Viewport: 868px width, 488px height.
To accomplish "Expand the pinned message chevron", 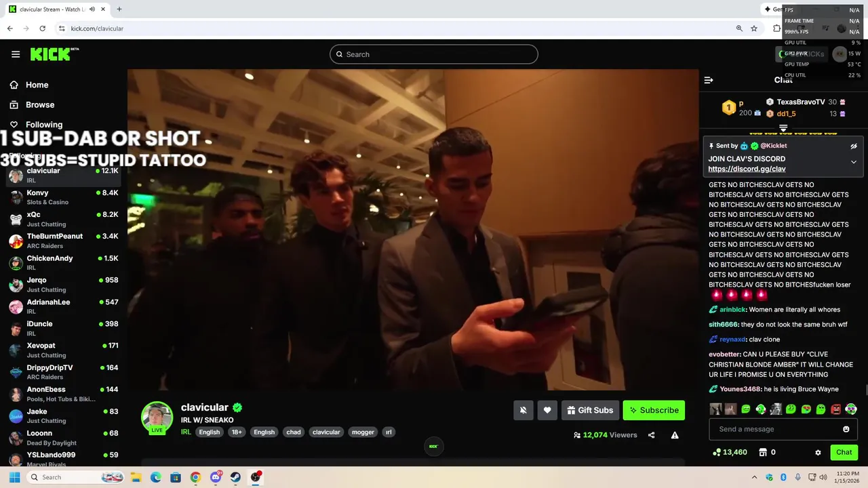I will (x=854, y=162).
